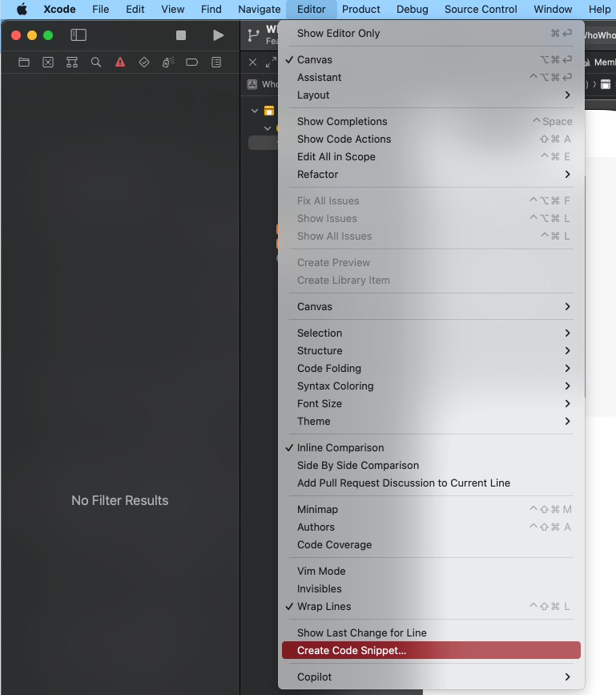
Task: Open the Source Control navigator icon
Action: pos(48,63)
